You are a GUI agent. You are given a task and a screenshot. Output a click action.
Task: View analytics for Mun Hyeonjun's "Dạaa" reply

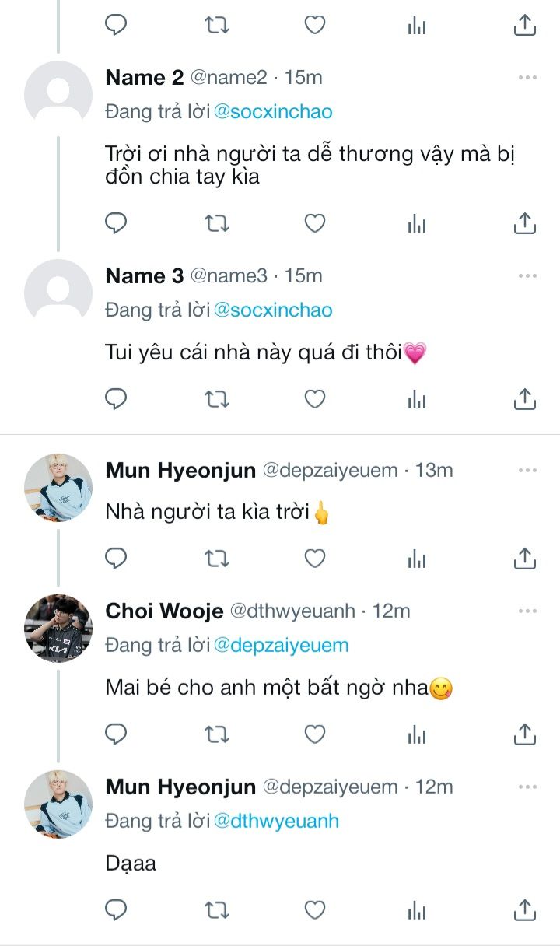click(x=417, y=909)
